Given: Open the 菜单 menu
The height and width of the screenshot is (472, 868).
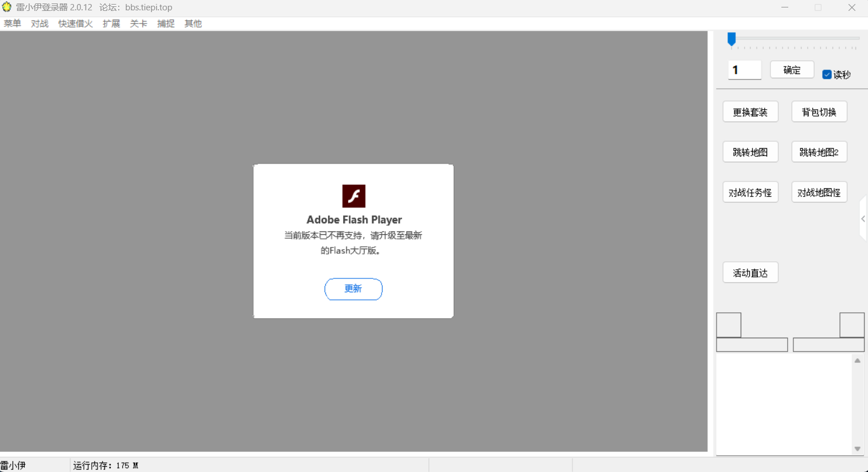Looking at the screenshot, I should (x=13, y=24).
